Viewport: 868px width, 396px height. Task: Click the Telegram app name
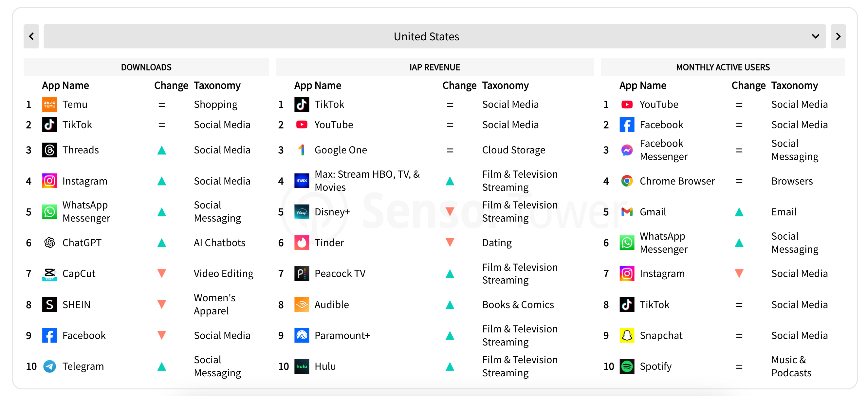pyautogui.click(x=83, y=366)
